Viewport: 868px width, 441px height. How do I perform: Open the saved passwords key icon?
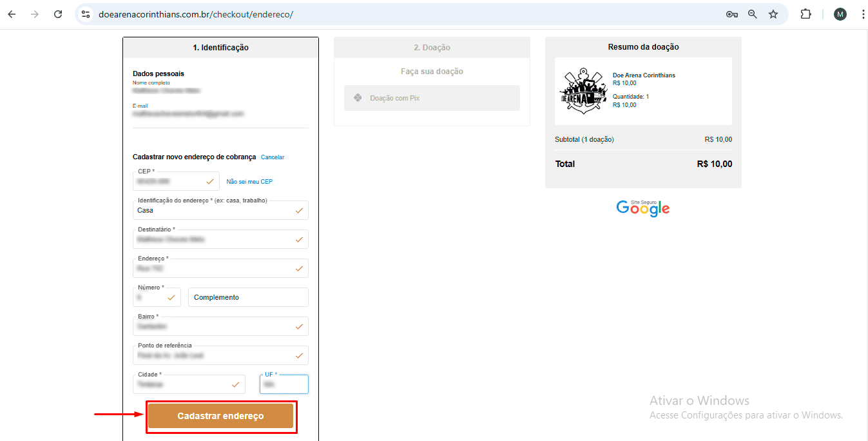pos(731,14)
